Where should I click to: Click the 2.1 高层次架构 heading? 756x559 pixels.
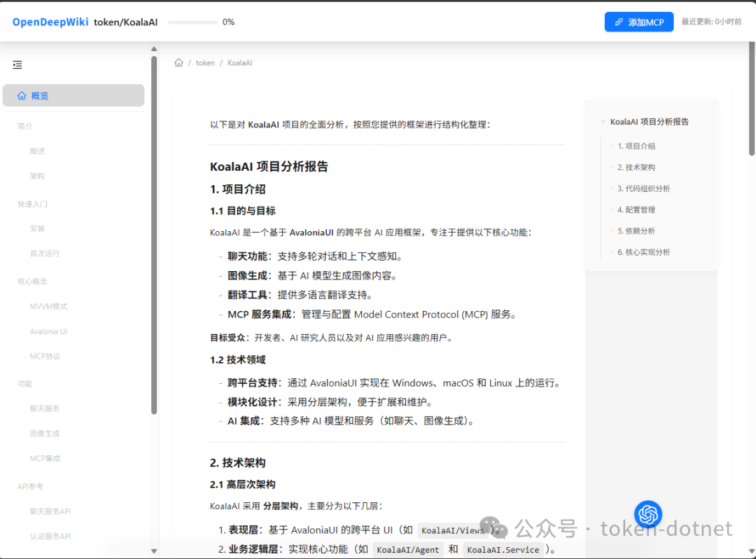[x=242, y=484]
